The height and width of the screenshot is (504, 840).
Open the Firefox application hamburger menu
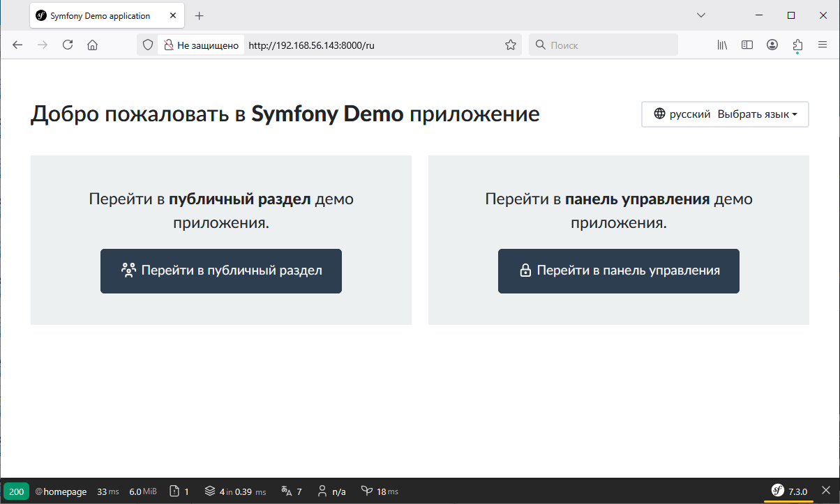[x=823, y=45]
